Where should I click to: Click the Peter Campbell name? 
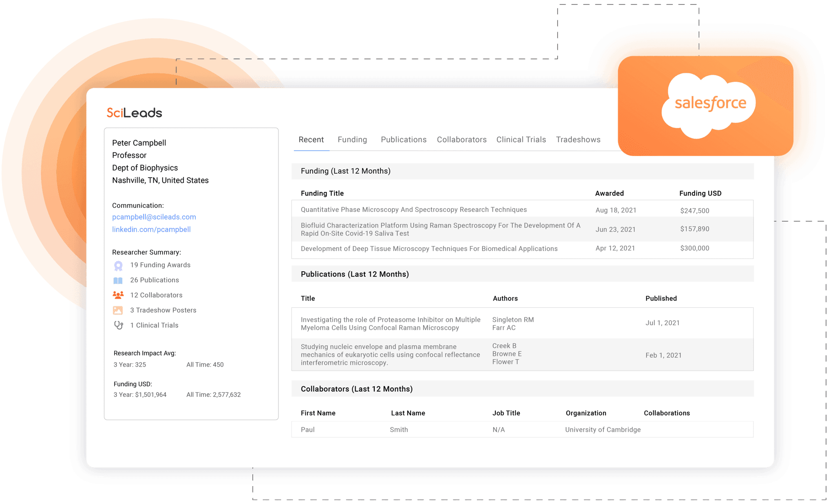[x=139, y=143]
